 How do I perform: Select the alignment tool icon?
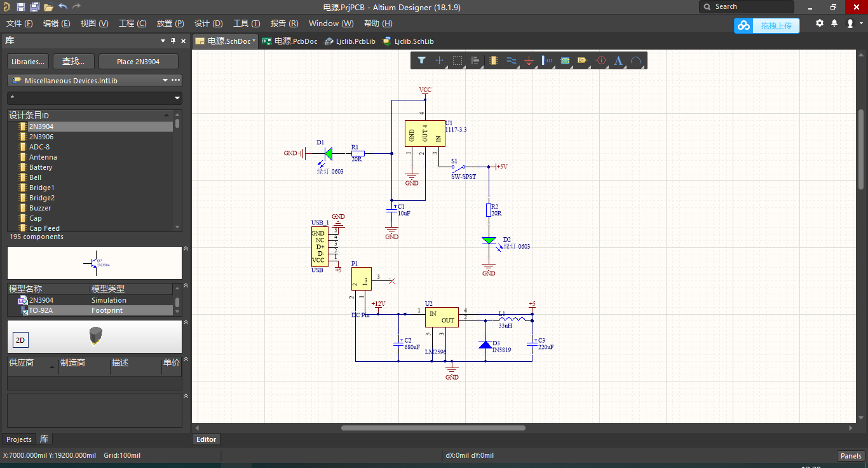(475, 60)
